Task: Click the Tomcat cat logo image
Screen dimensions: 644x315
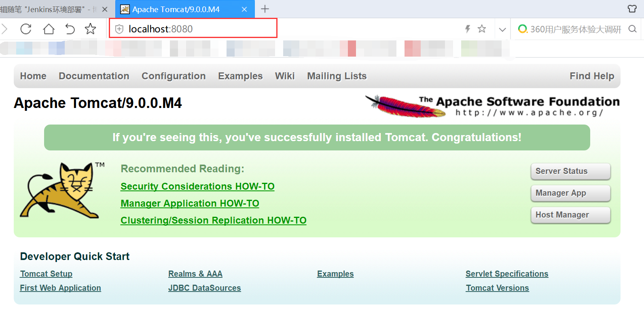Action: tap(63, 190)
